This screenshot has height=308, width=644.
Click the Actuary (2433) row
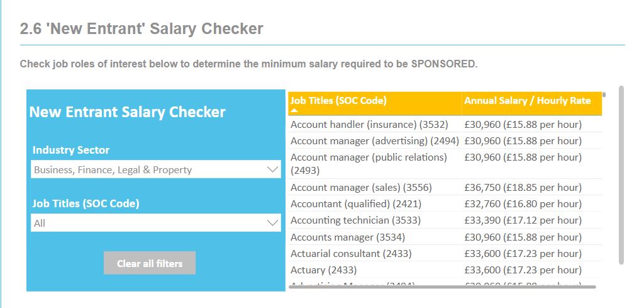(323, 270)
